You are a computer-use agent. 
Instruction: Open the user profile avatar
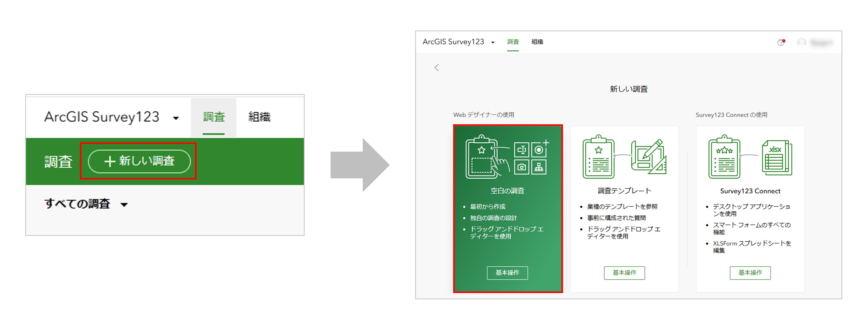click(x=802, y=43)
